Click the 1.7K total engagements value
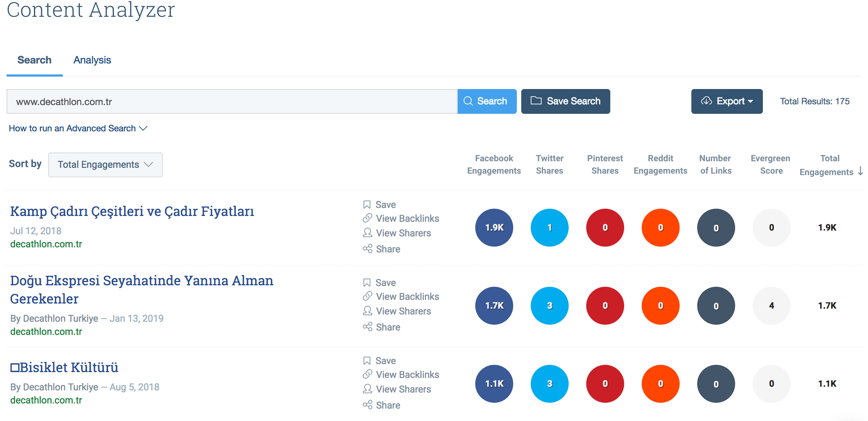The width and height of the screenshot is (868, 421). click(827, 306)
